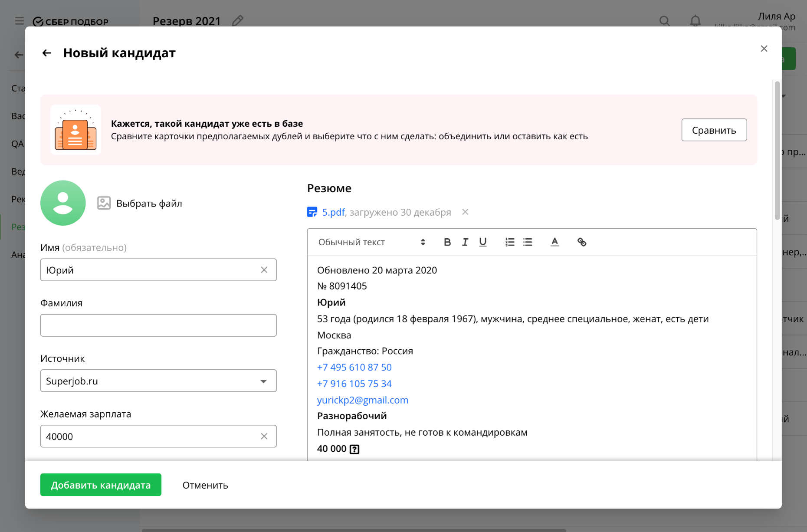
Task: Insert a numbered list in resume
Action: click(510, 242)
